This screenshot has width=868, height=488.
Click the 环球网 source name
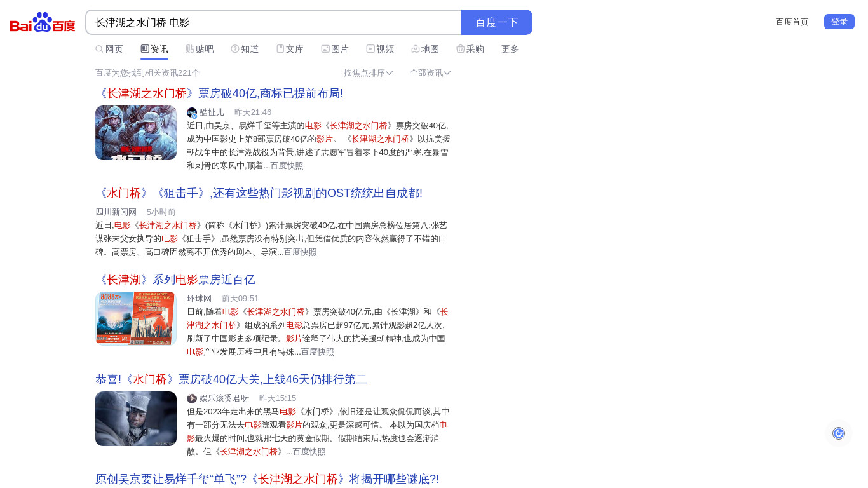(x=199, y=299)
